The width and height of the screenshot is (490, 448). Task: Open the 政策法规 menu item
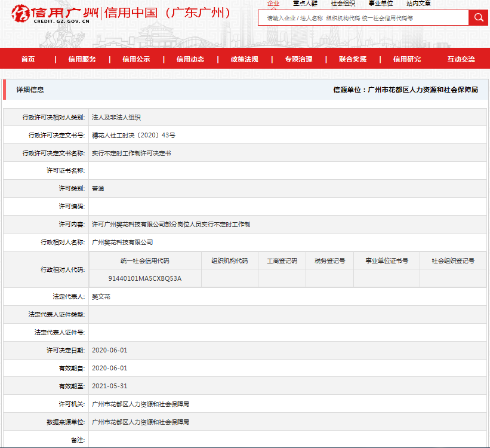pos(244,59)
